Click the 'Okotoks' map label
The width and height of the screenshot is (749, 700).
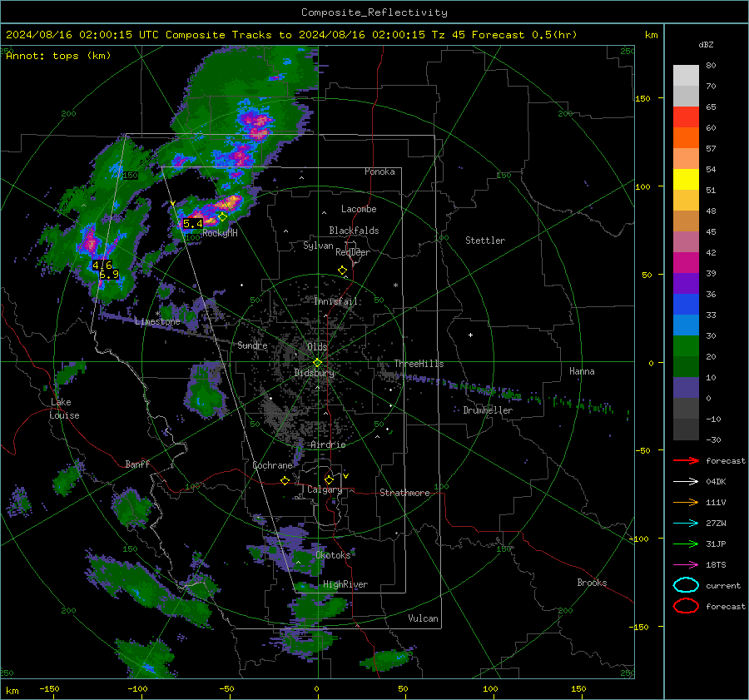[333, 554]
